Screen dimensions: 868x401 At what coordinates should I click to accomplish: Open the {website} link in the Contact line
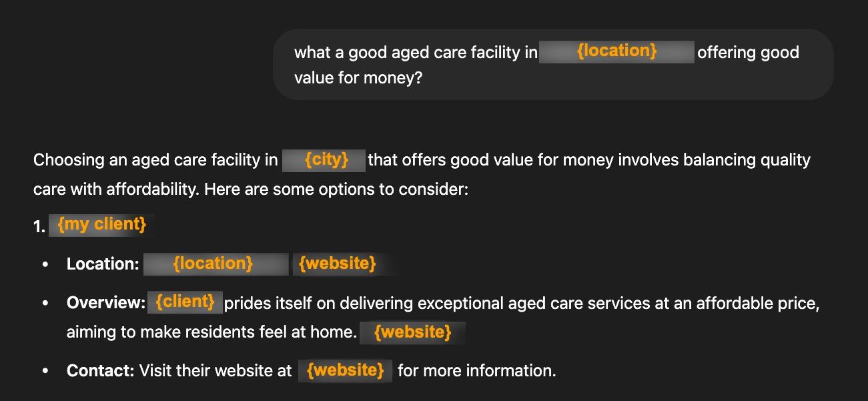[x=345, y=370]
